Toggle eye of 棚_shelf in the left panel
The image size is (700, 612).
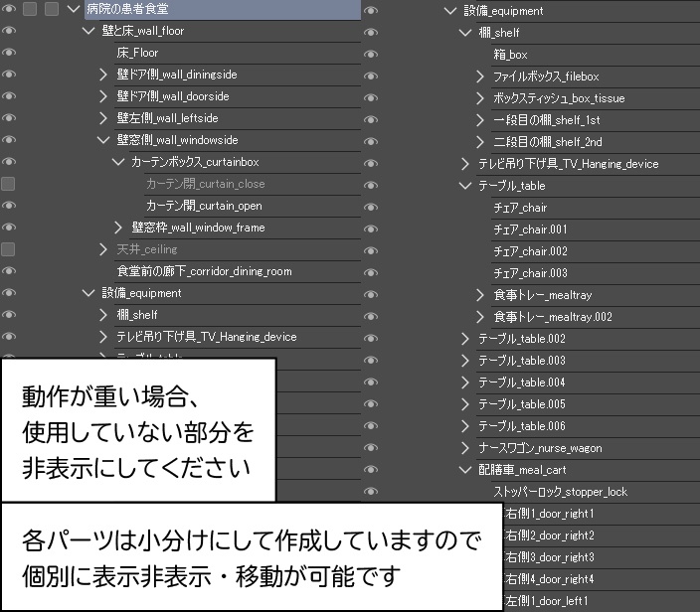click(x=9, y=315)
